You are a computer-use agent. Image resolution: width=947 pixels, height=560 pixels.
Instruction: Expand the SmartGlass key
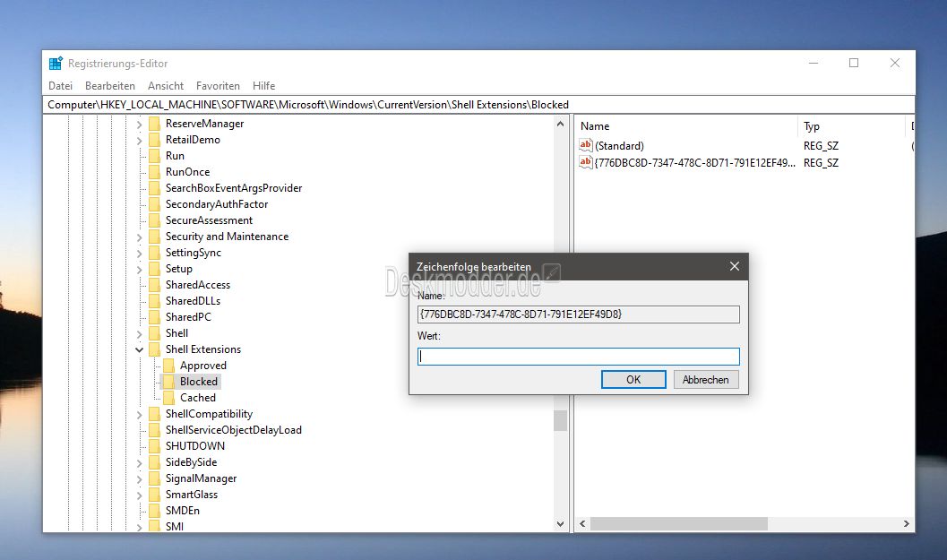pos(140,495)
